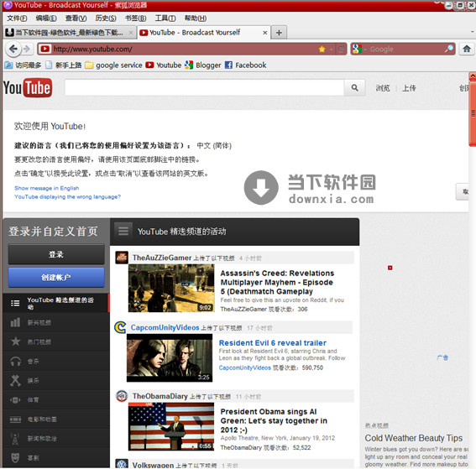Click President Obama sings Al Green title

coord(274,421)
